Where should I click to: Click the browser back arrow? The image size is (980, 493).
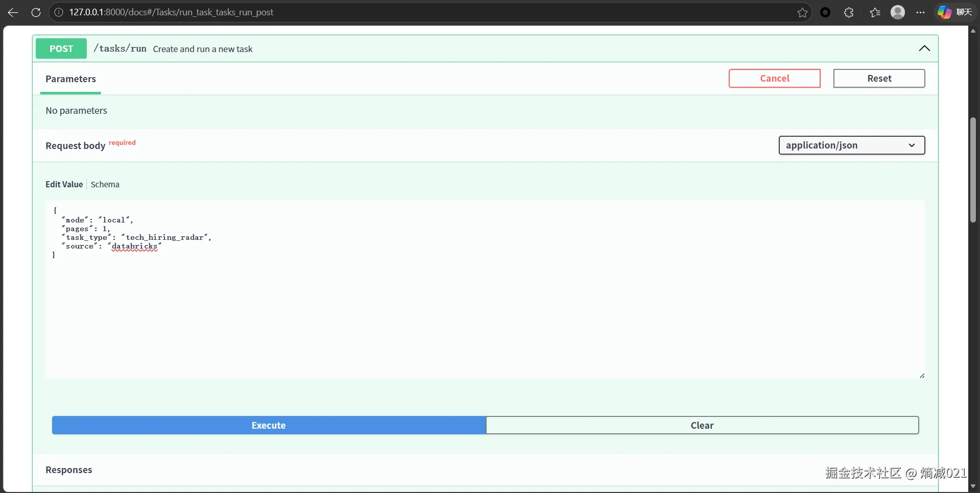click(12, 12)
